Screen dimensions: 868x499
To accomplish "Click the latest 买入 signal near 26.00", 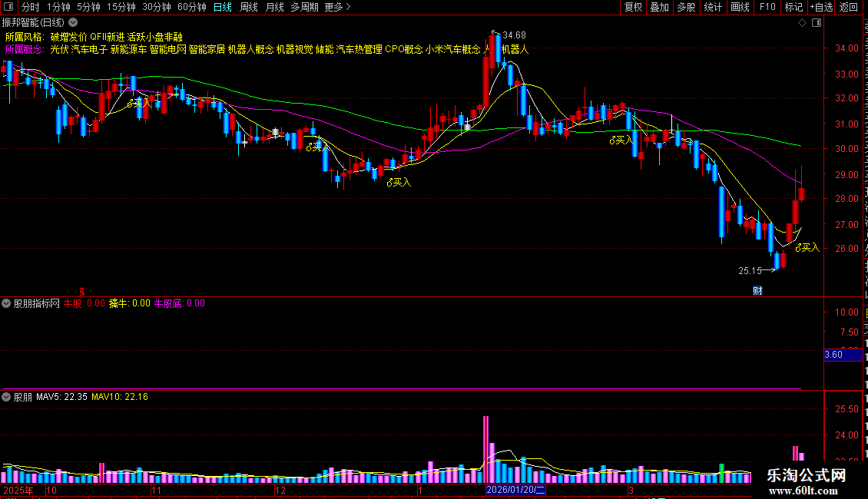I will pos(807,247).
